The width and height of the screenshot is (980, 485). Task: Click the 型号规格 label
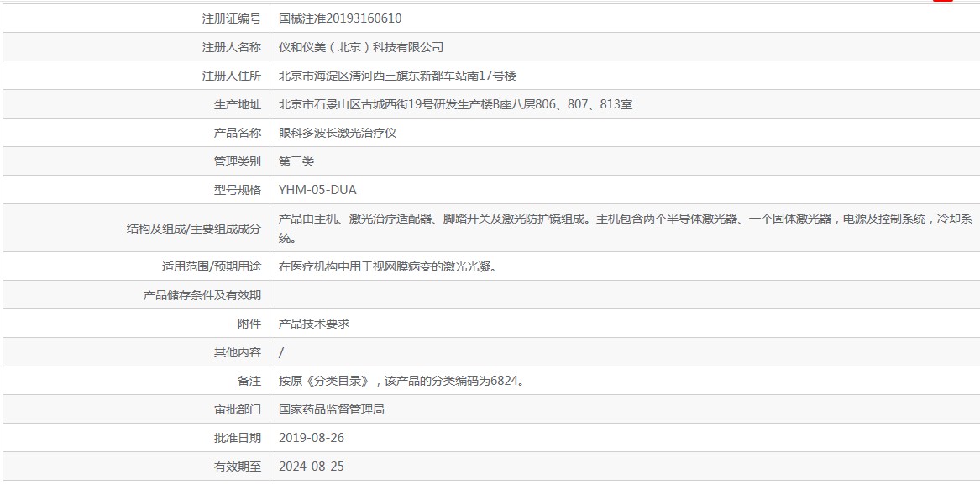tap(238, 190)
